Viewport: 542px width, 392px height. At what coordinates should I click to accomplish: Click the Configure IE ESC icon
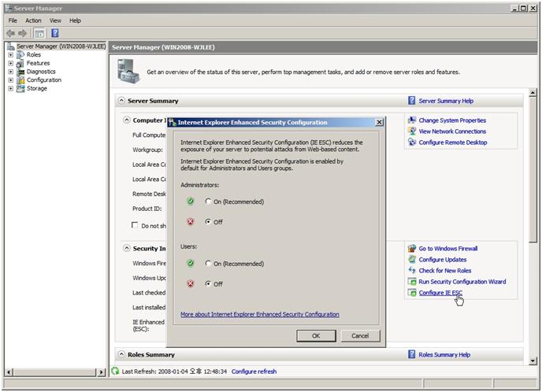coord(412,293)
